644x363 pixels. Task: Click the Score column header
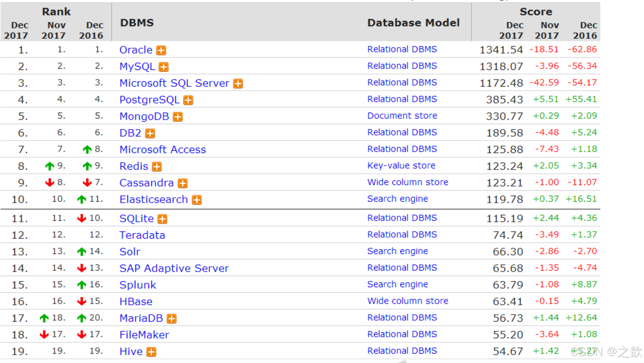[536, 12]
